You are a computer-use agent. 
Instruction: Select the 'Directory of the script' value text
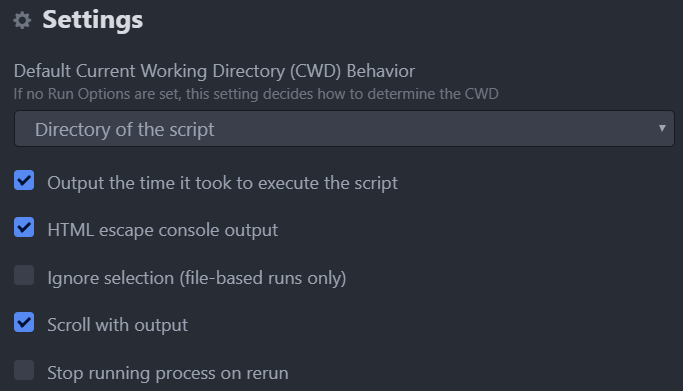coord(125,129)
